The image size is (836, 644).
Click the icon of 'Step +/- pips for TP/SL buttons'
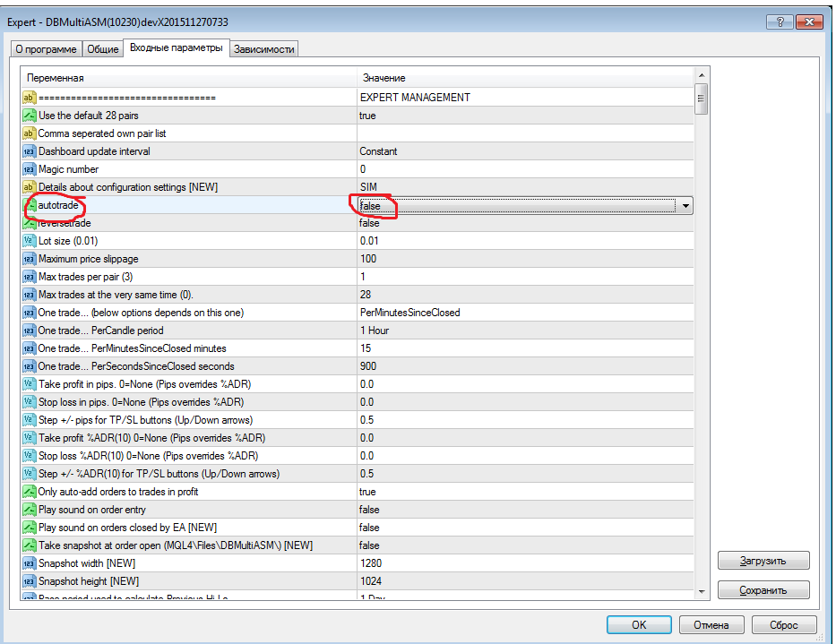pyautogui.click(x=29, y=420)
